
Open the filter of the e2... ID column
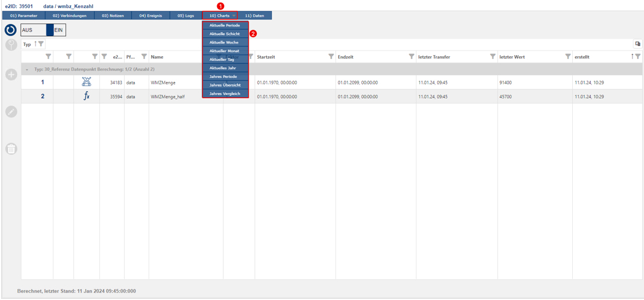pos(105,57)
